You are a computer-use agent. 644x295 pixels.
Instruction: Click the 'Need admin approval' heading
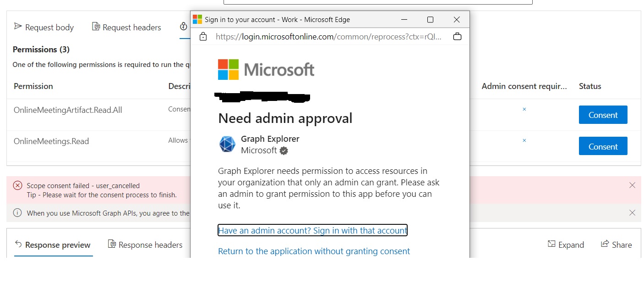pyautogui.click(x=285, y=118)
